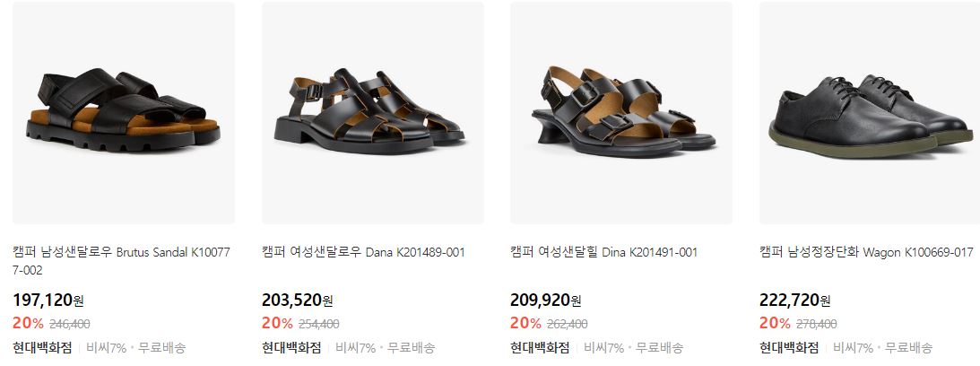Open the Dina heeled sandal image
This screenshot has height=366, width=980.
pos(621,113)
